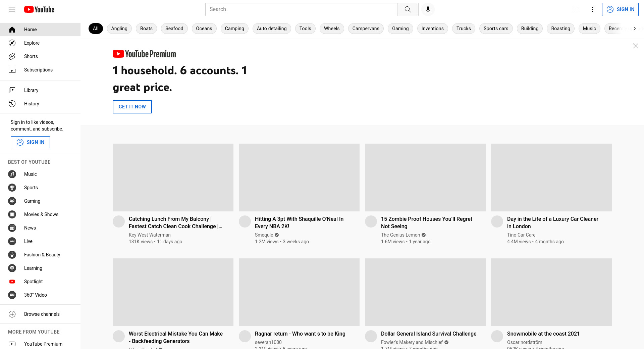The image size is (644, 349).
Task: Select the Gaming filter chip
Action: click(x=400, y=29)
